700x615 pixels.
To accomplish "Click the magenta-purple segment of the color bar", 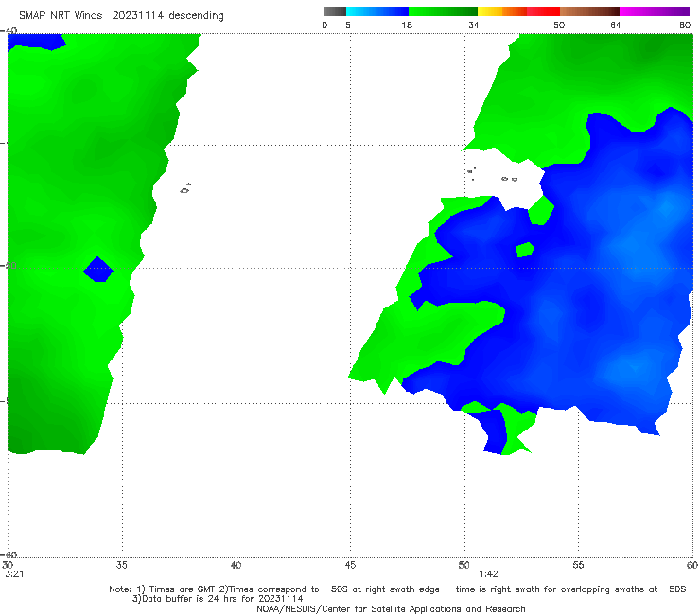I will (655, 11).
